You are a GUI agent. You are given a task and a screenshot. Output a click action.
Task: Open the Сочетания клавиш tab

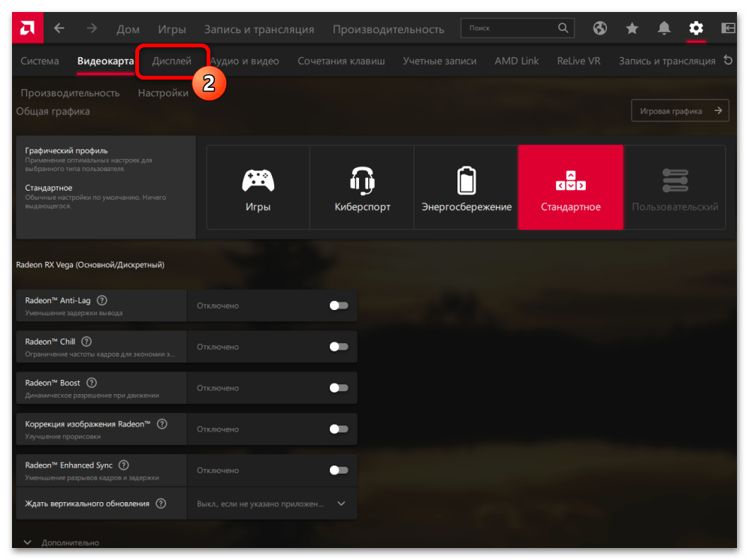click(x=341, y=61)
